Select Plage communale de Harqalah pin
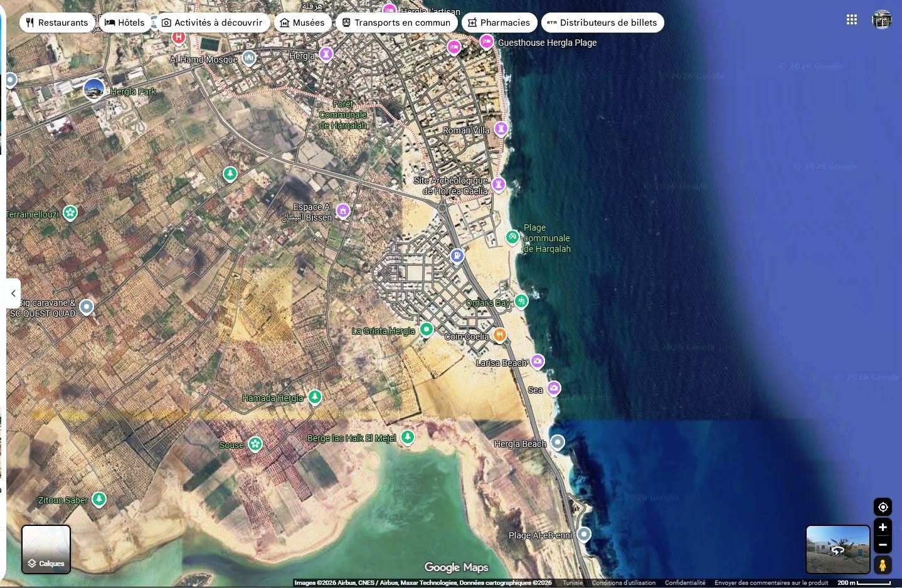 click(x=512, y=238)
